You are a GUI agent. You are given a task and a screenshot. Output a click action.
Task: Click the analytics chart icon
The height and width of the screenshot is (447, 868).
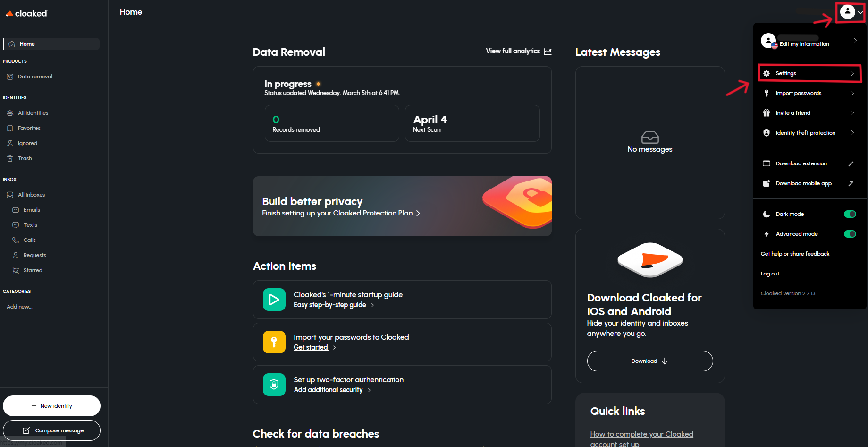click(548, 51)
